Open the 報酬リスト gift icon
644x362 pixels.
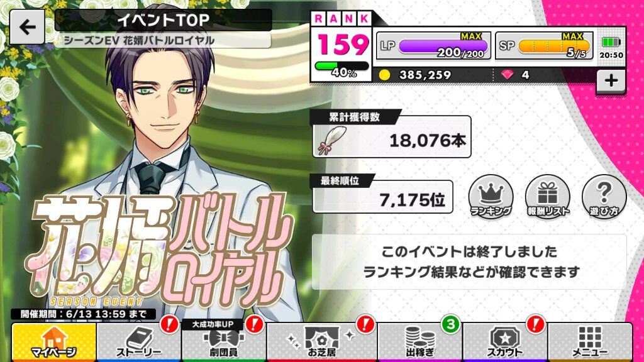click(x=548, y=197)
